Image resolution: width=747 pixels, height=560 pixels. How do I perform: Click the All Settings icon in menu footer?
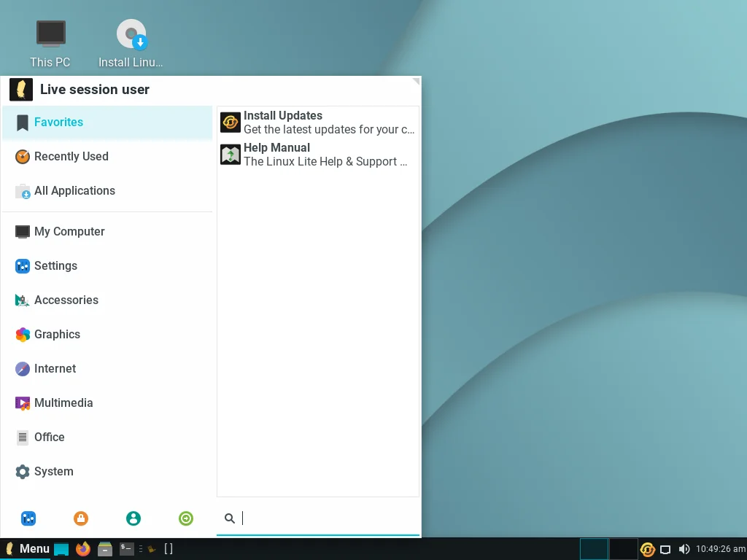(28, 518)
